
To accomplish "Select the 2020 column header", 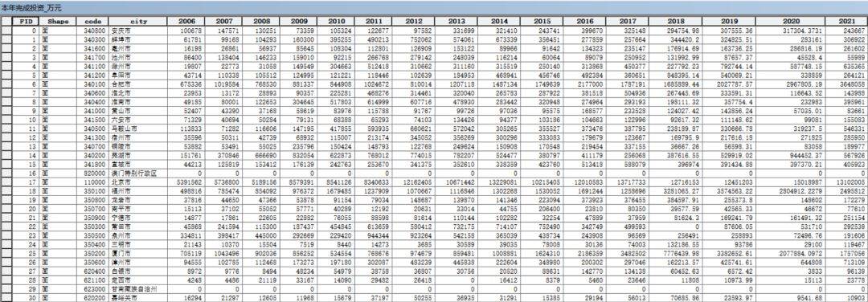I will 790,21.
